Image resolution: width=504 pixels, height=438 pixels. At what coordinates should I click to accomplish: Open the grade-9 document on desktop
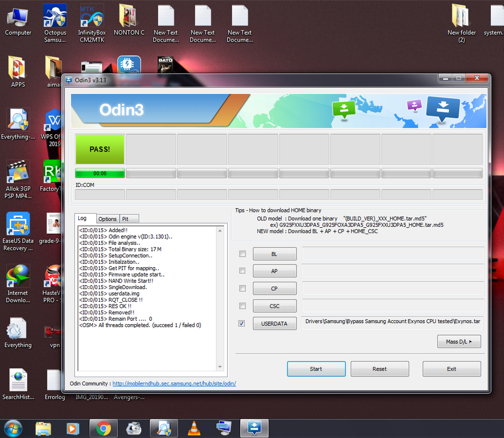[51, 228]
